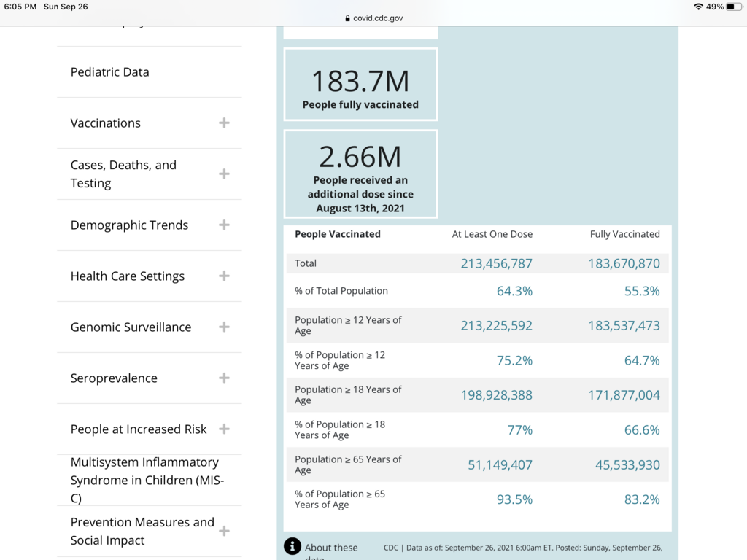Viewport: 747px width, 560px height.
Task: Open Multisystem Inflammatory Syndrome in Children item
Action: click(x=144, y=480)
